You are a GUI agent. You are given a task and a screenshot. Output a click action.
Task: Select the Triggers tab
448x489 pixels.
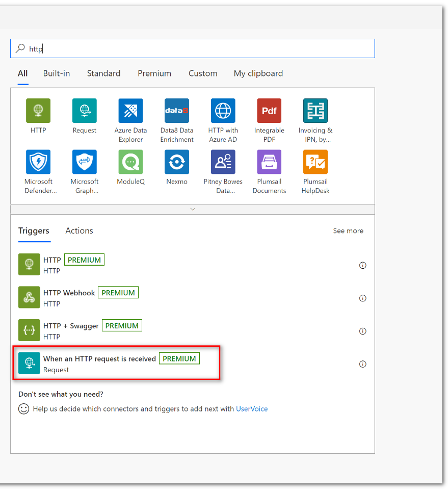[x=34, y=231]
